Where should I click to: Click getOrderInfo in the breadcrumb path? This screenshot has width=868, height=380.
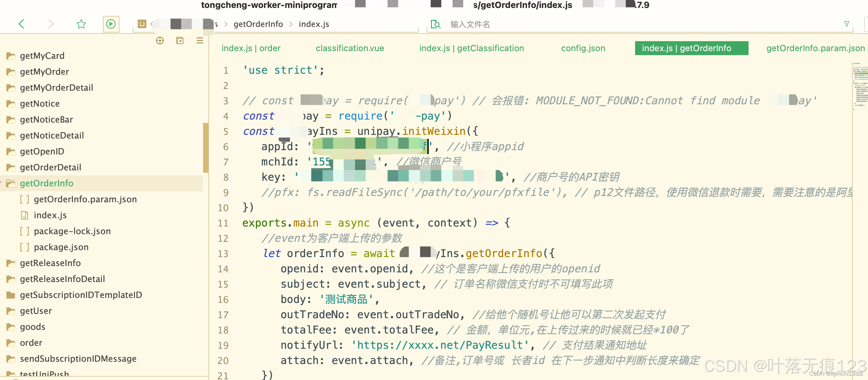(258, 24)
